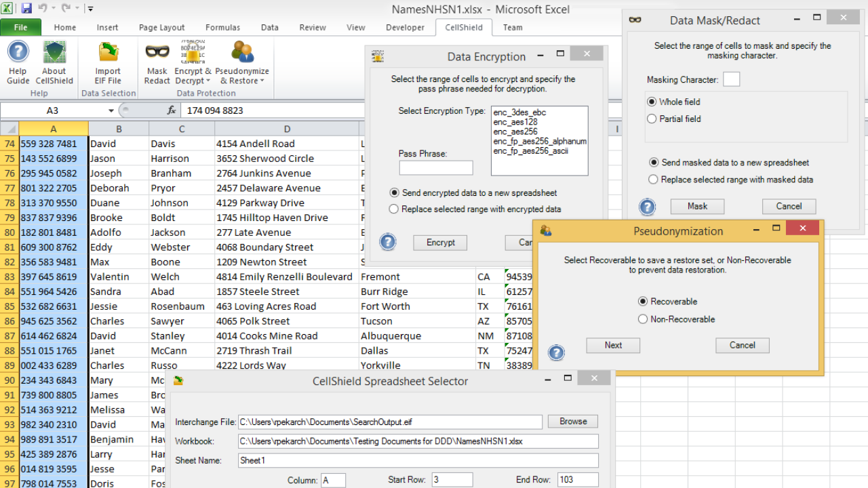The height and width of the screenshot is (488, 868).
Task: Open the Team ribbon tab
Action: tap(513, 28)
